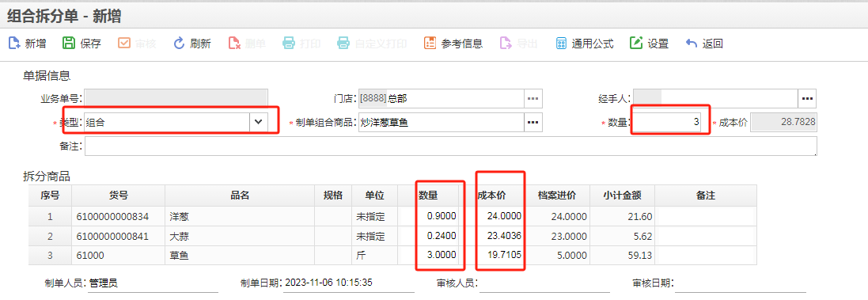Open the 经手人 lookup ellipsis button
Viewport: 868px width, 300px height.
807,99
